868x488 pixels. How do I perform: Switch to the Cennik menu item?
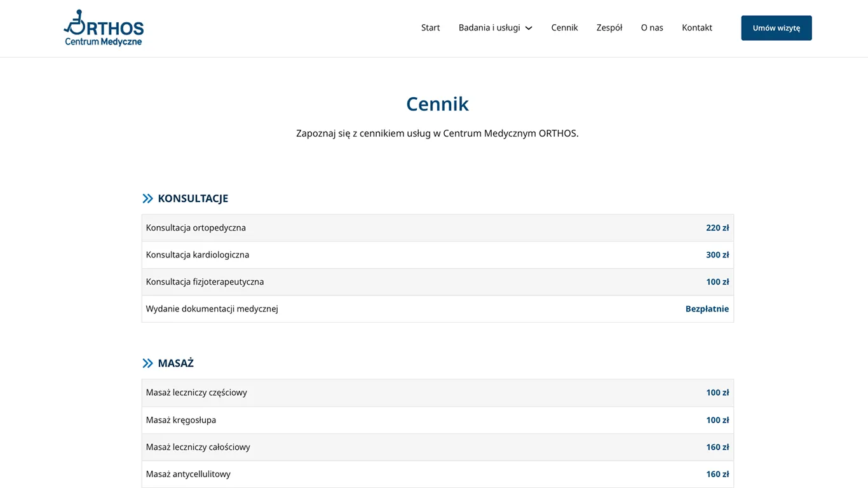point(564,27)
